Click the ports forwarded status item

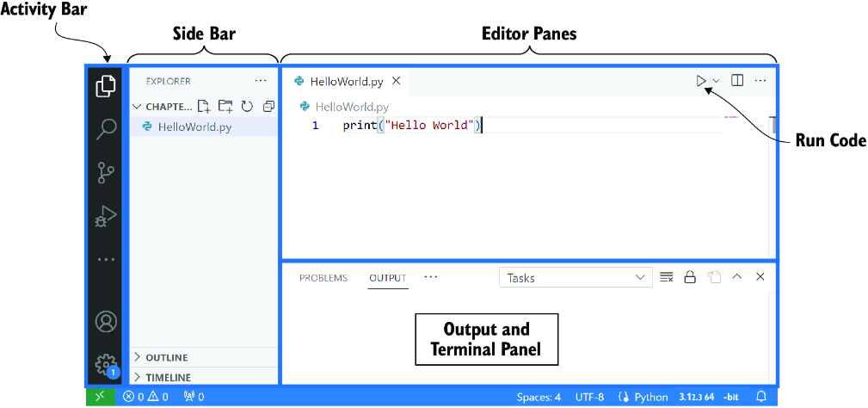[x=194, y=396]
